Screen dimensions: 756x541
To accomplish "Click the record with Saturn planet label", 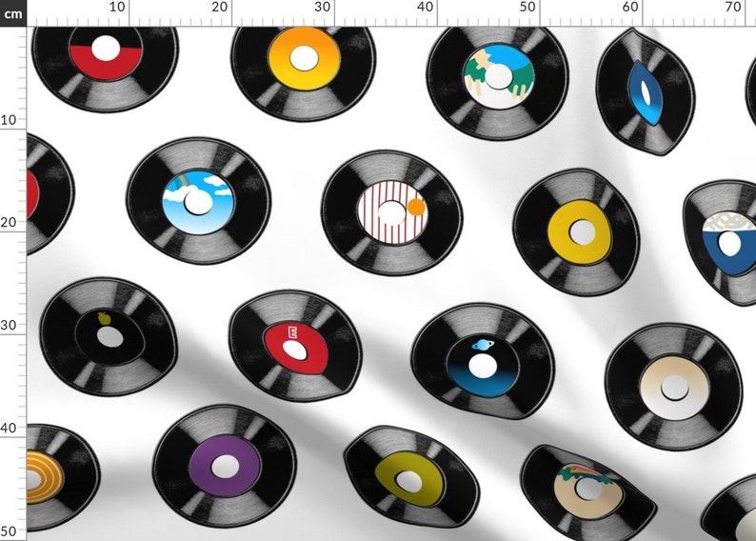I will click(483, 362).
